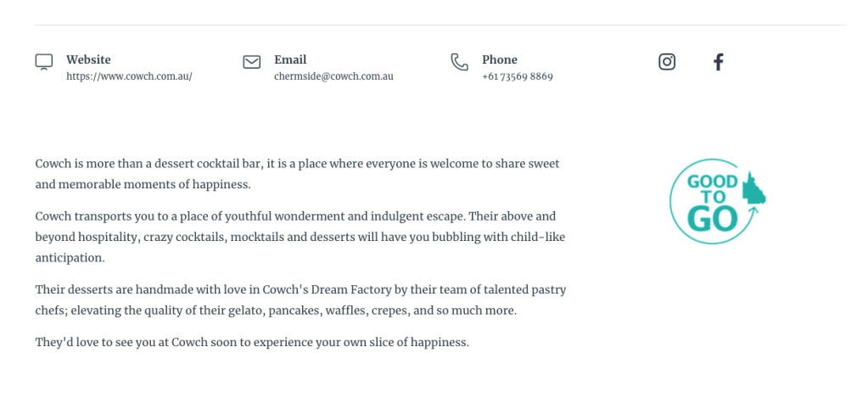The width and height of the screenshot is (868, 403).
Task: Click the +61 73569 8869 phone number
Action: (518, 76)
